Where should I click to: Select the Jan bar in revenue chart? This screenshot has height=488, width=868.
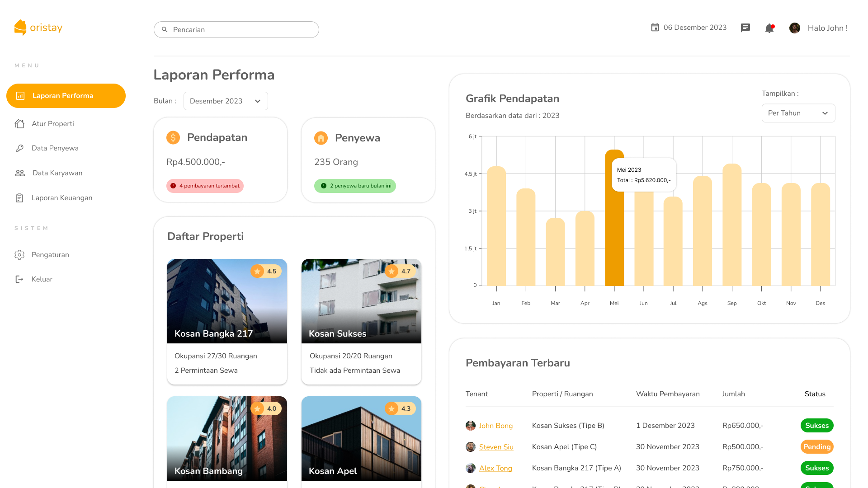pos(496,226)
